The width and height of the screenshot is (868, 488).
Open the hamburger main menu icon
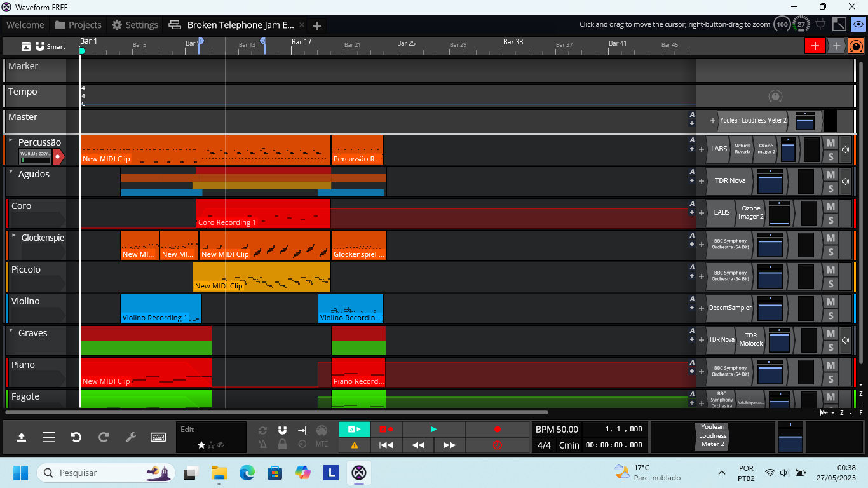(49, 437)
